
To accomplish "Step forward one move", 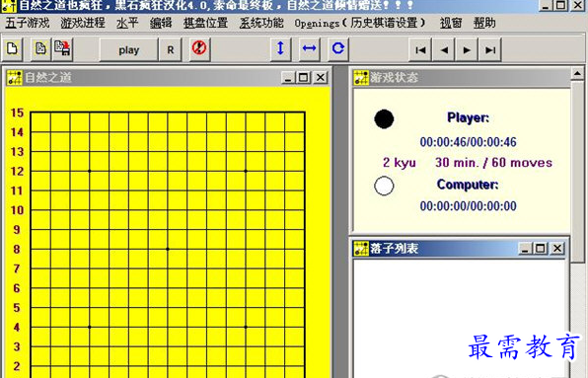I will (467, 49).
